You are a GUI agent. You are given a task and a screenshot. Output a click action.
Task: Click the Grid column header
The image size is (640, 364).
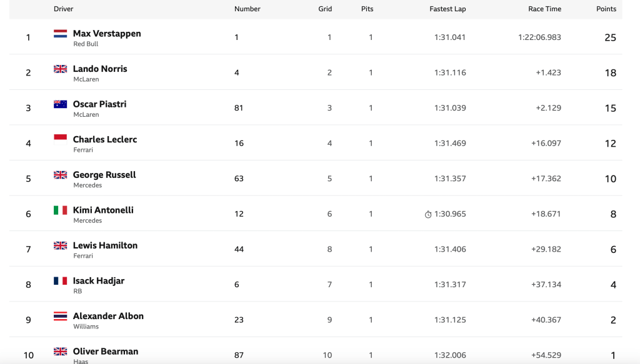[325, 9]
